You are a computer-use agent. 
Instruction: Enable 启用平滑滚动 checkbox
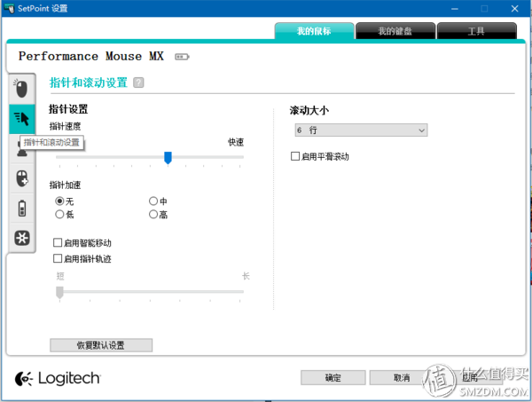pos(295,156)
